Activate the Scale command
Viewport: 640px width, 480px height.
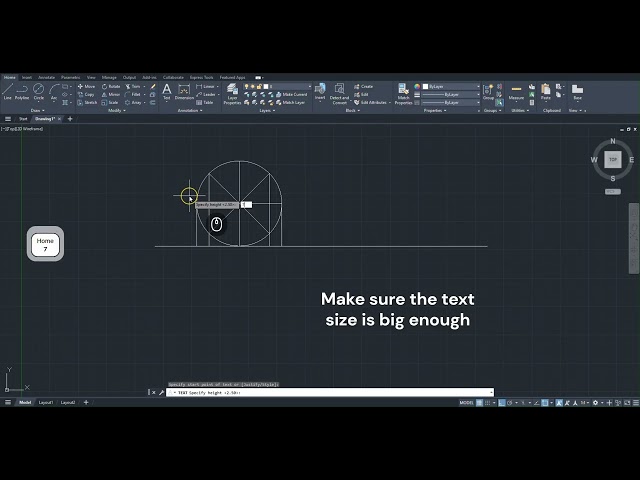110,102
